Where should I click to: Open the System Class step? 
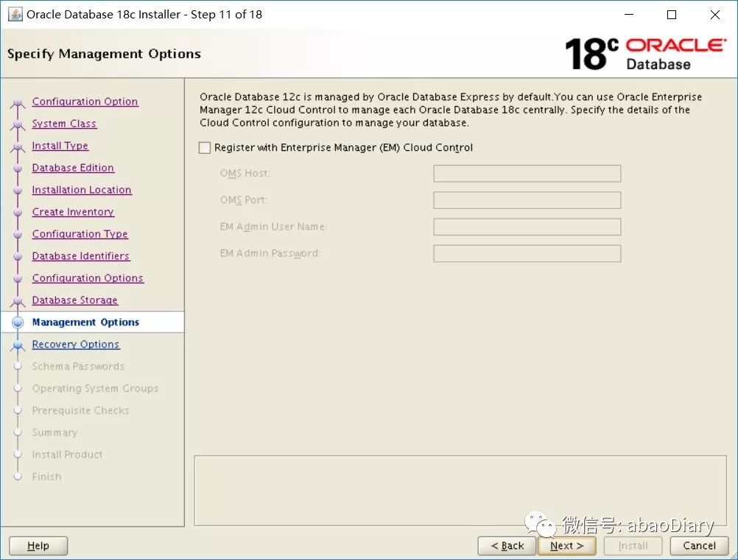coord(64,124)
